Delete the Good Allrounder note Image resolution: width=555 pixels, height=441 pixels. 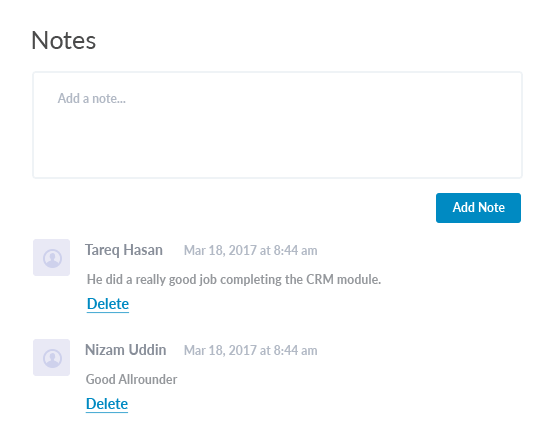tap(107, 404)
